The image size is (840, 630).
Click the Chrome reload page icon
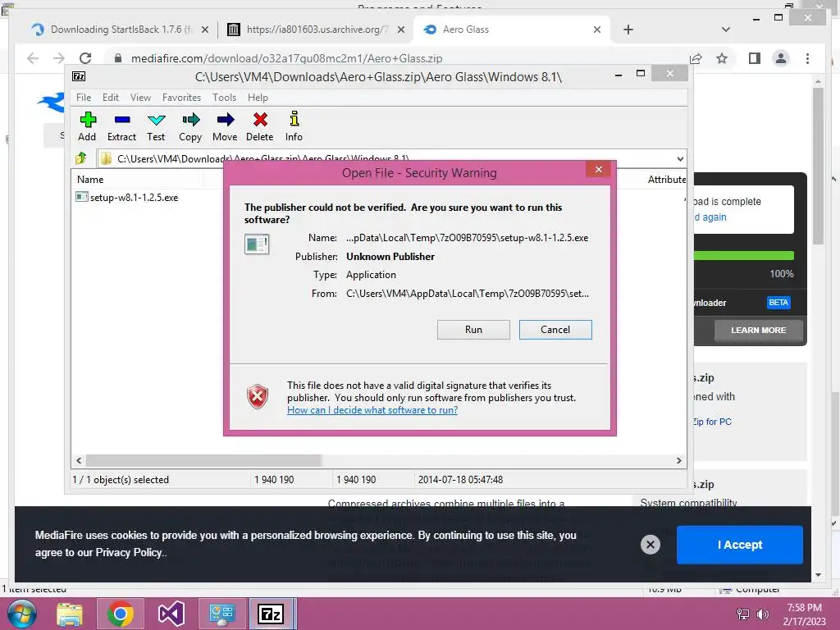[x=85, y=58]
